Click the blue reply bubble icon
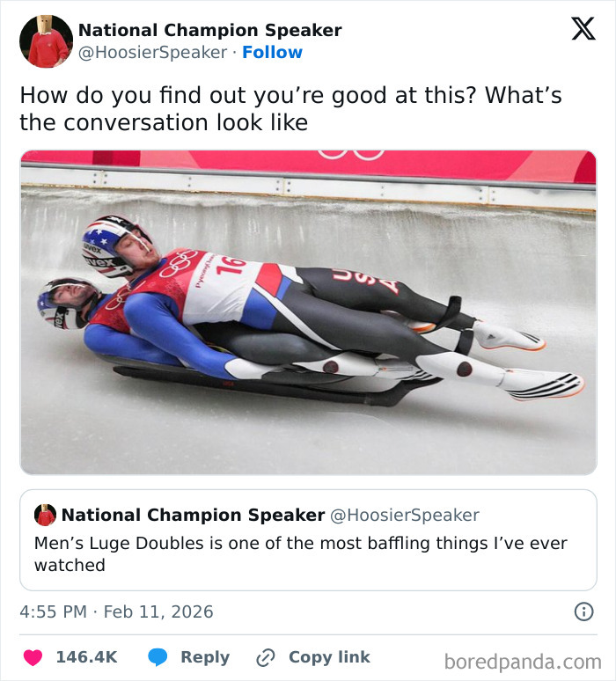The image size is (616, 681). [158, 657]
